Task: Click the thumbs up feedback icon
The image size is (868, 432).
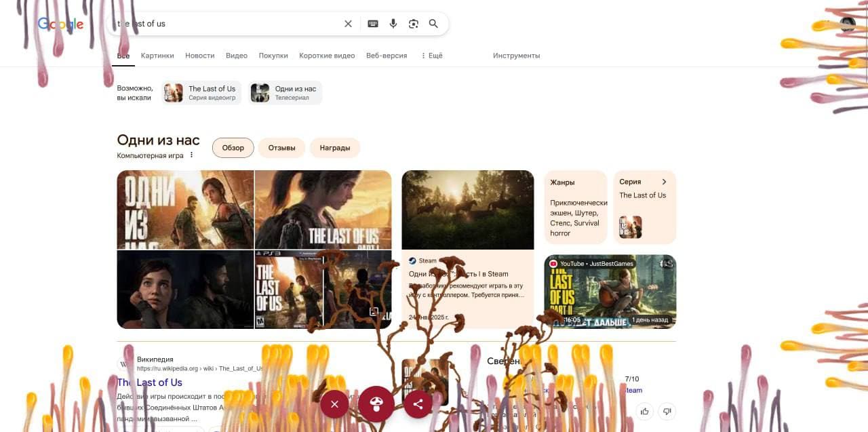Action: point(645,411)
